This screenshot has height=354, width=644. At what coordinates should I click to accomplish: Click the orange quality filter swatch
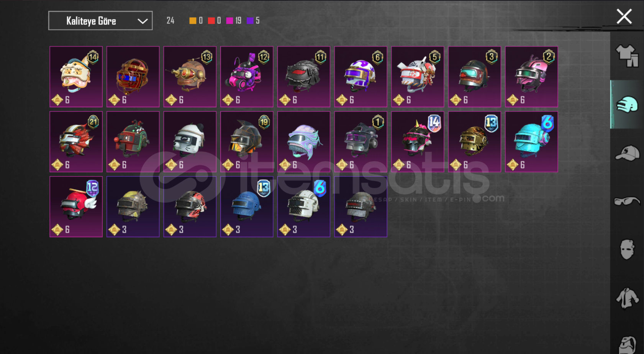tap(193, 21)
